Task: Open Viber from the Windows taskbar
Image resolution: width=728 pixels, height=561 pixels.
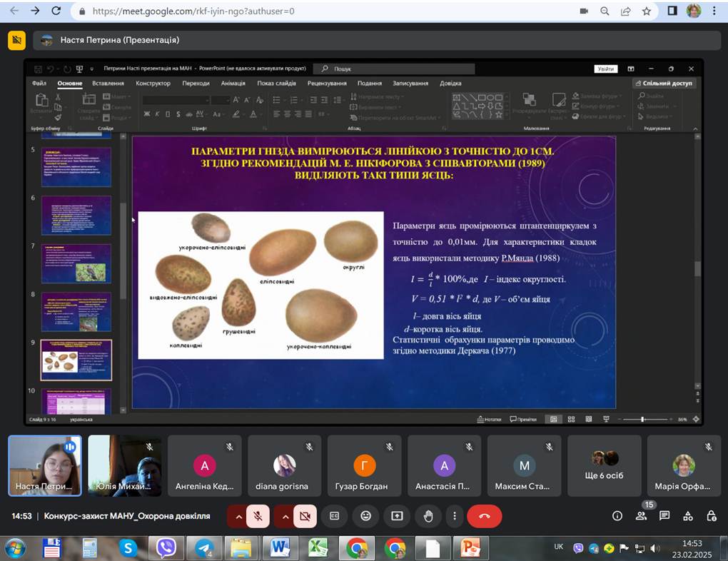Action: [166, 548]
